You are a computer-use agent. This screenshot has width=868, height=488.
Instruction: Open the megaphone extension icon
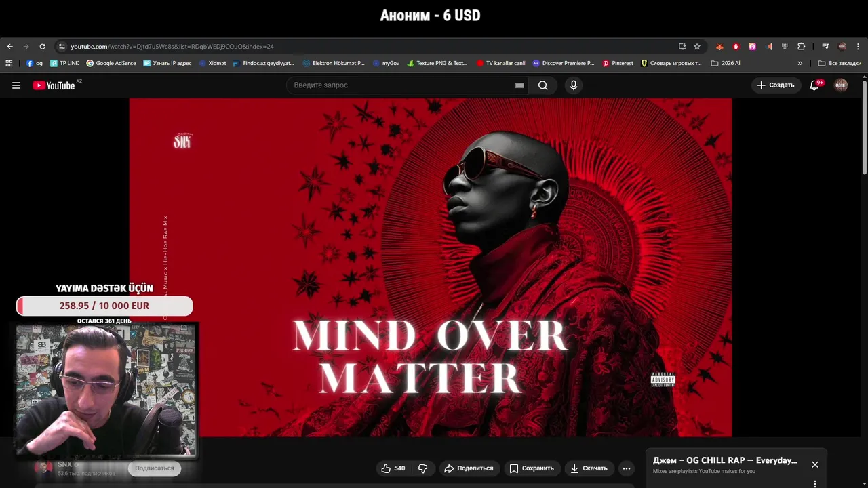point(769,47)
